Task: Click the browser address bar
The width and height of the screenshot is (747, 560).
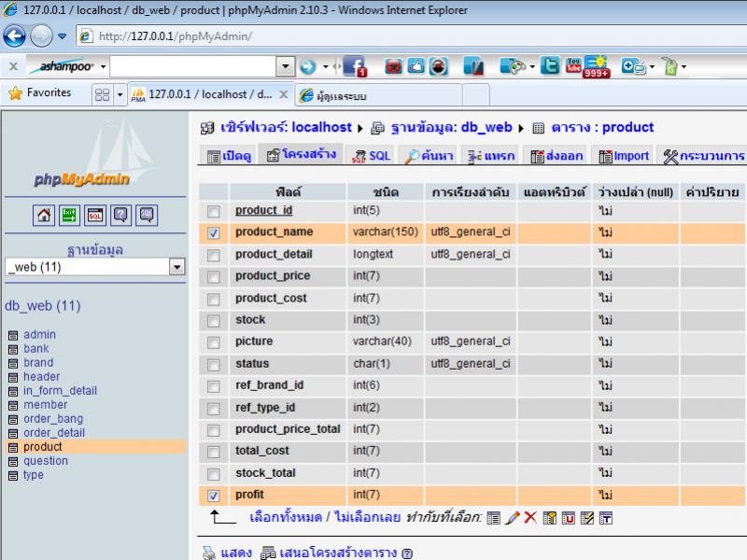Action: click(373, 36)
